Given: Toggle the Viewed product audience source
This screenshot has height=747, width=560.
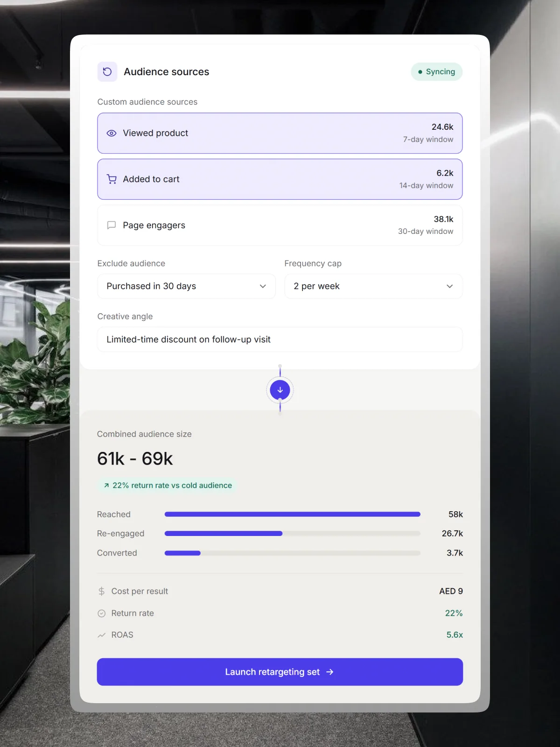Looking at the screenshot, I should click(280, 133).
